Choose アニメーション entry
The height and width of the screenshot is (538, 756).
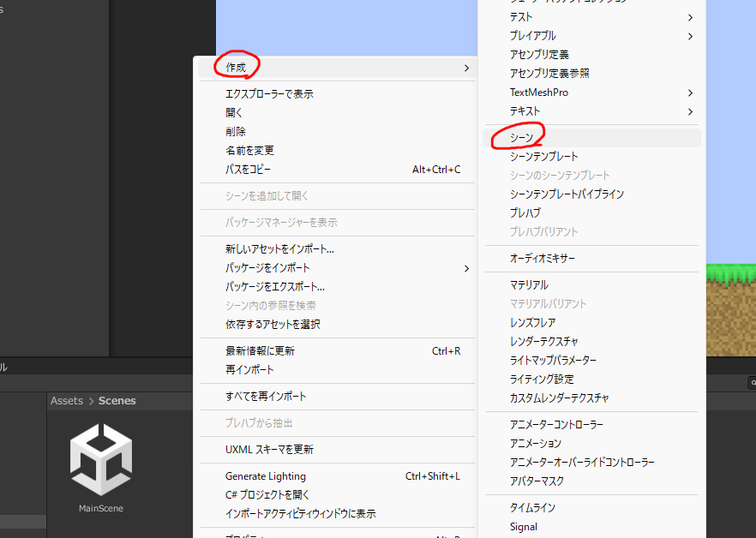tap(591, 444)
